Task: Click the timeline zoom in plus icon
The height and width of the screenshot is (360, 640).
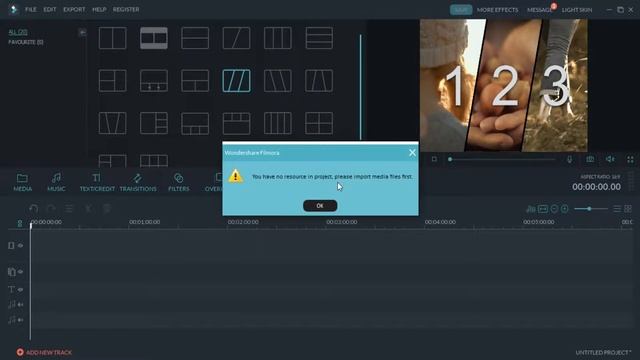Action: 564,209
